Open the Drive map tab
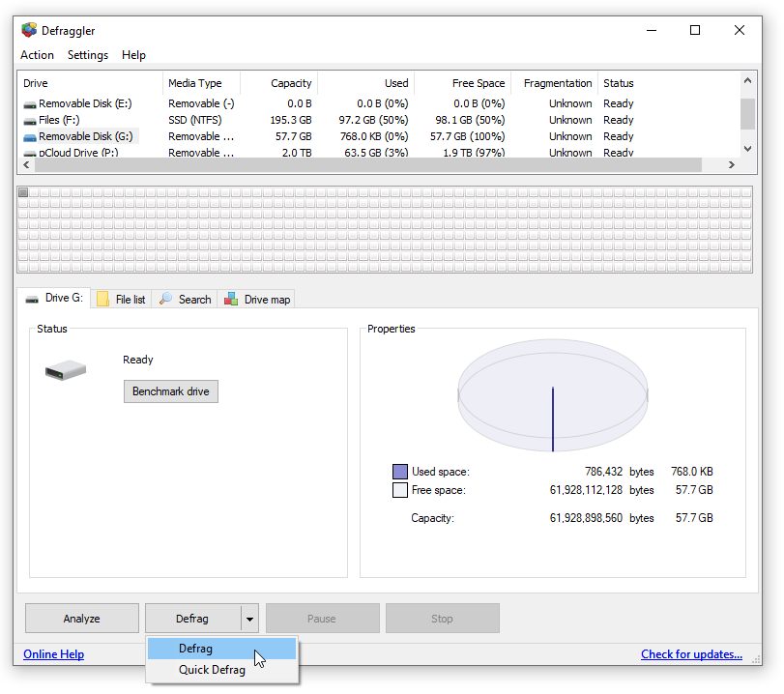 (256, 299)
